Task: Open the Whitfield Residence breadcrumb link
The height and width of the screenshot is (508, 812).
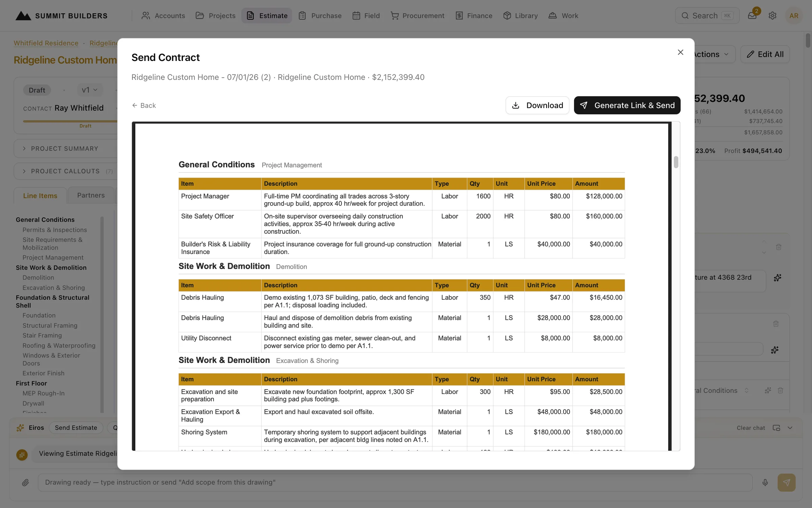Action: pyautogui.click(x=46, y=43)
